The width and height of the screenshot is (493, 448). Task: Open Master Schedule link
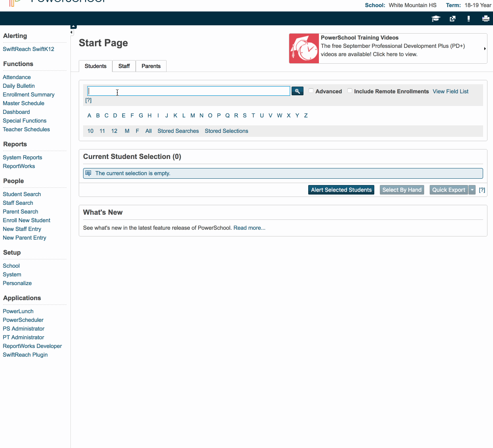(x=23, y=103)
